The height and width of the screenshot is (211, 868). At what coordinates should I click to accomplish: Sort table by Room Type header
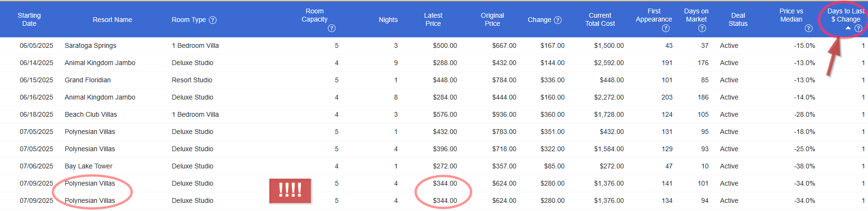coord(189,20)
